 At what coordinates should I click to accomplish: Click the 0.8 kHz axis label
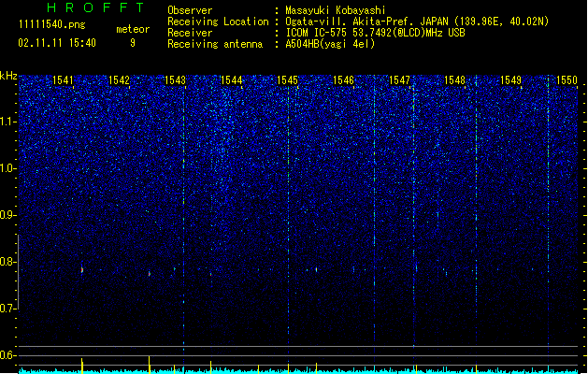pyautogui.click(x=7, y=262)
